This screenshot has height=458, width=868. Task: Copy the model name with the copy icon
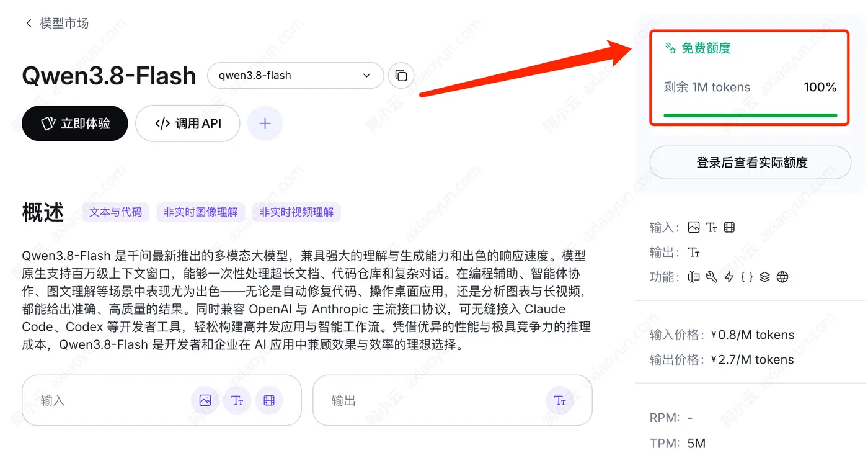tap(401, 76)
